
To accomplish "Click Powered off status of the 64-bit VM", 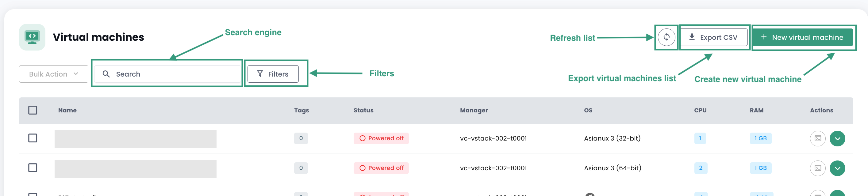I will pos(381,168).
